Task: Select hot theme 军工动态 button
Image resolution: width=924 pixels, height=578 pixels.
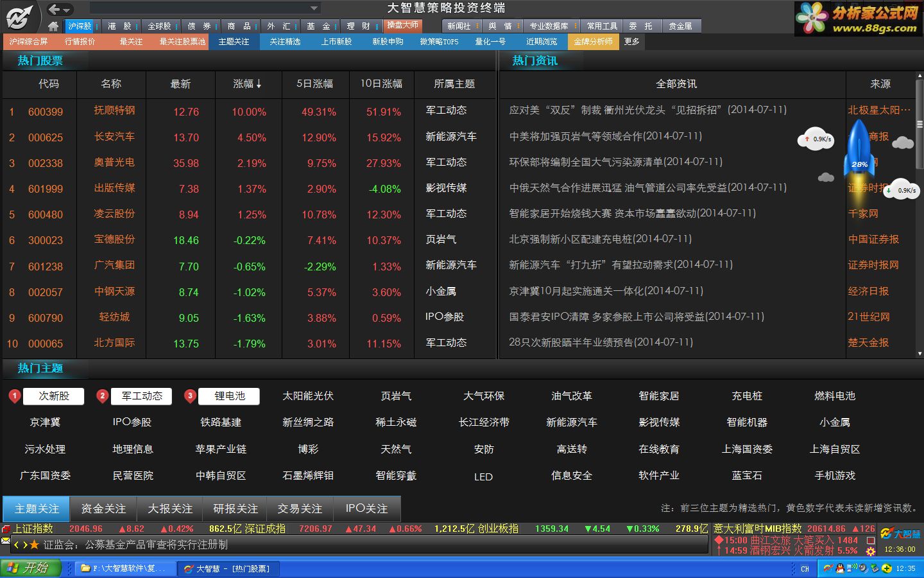Action: (142, 396)
